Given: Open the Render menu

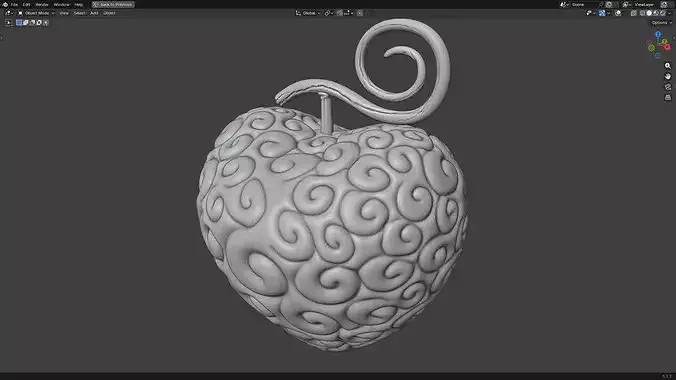Looking at the screenshot, I should tap(42, 4).
